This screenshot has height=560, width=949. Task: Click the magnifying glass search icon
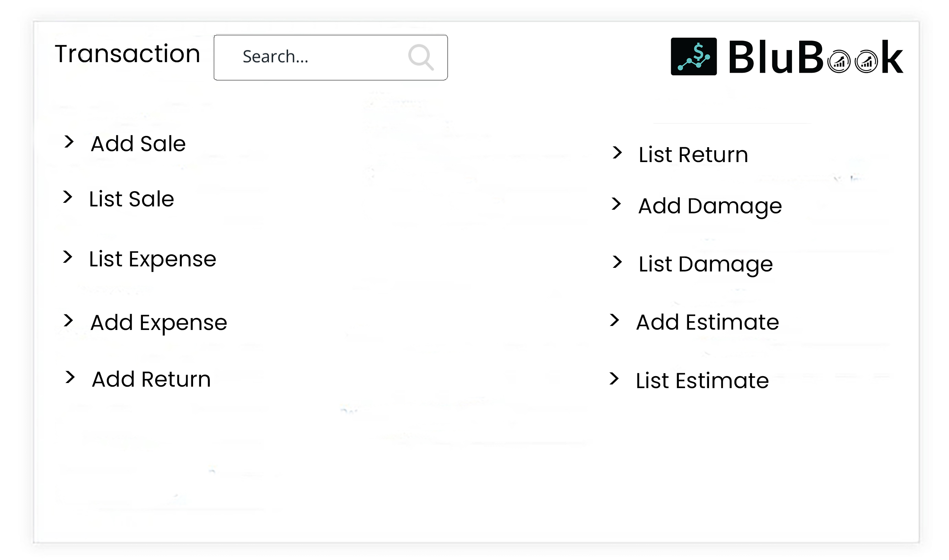tap(421, 57)
